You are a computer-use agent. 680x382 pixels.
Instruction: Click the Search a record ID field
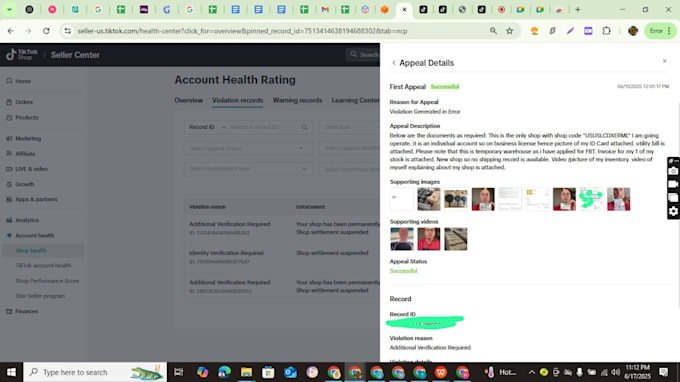pyautogui.click(x=262, y=127)
